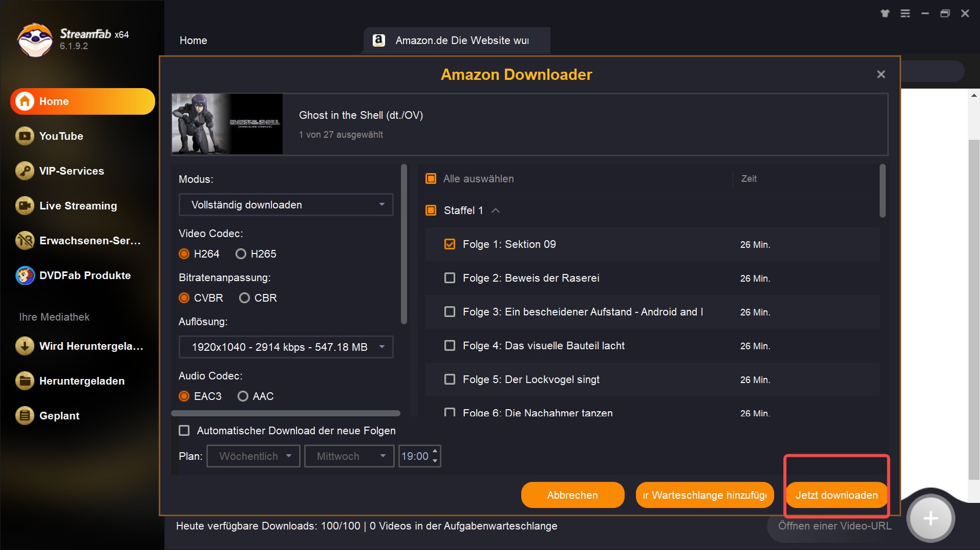The image size is (980, 550).
Task: Toggle the Alle auswählen checkbox
Action: tap(431, 179)
